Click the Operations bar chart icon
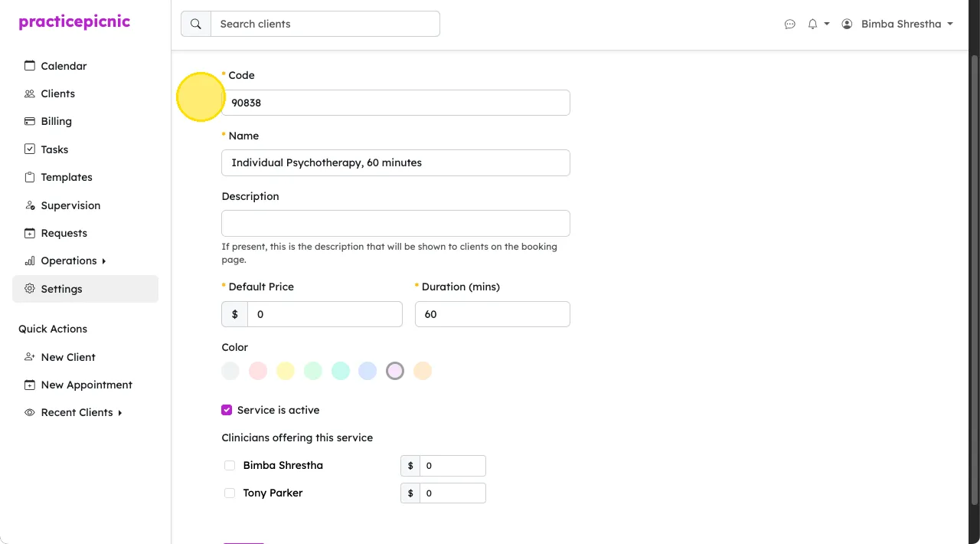This screenshot has width=980, height=544. pos(30,261)
